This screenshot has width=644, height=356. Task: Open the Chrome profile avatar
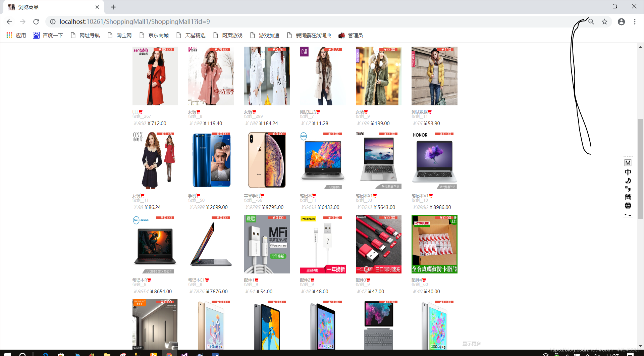pos(621,21)
